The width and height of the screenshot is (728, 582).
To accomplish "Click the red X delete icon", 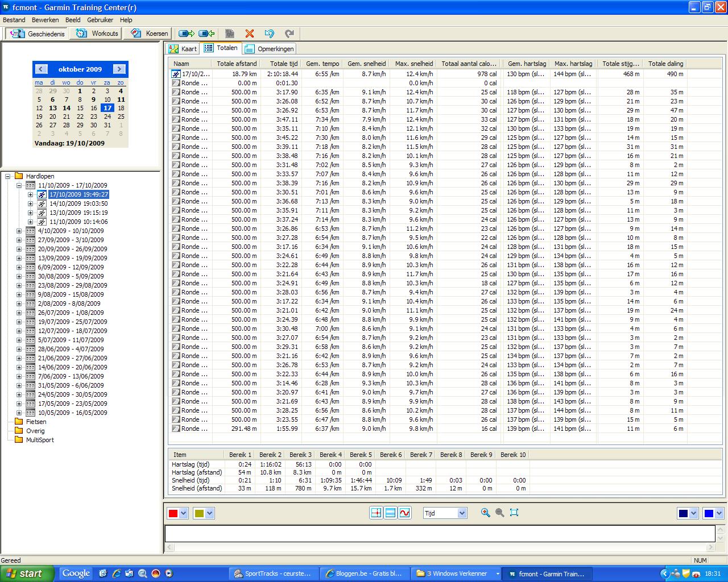I will (x=250, y=34).
